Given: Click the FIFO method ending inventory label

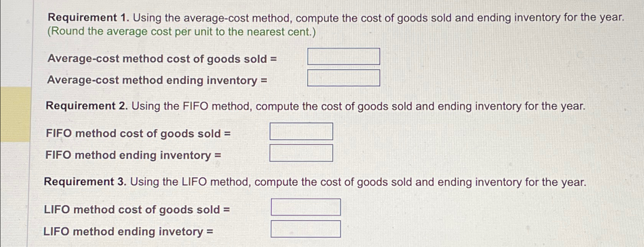Looking at the screenshot, I should [133, 156].
